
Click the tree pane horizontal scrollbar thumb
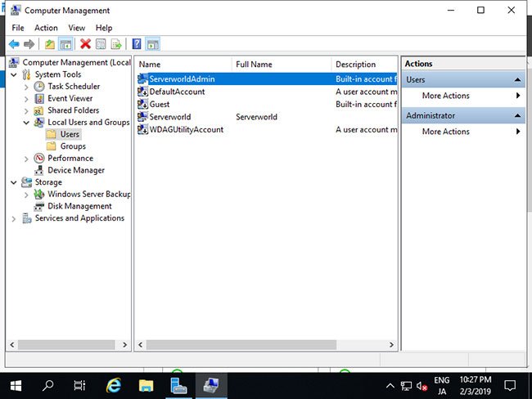(66, 345)
